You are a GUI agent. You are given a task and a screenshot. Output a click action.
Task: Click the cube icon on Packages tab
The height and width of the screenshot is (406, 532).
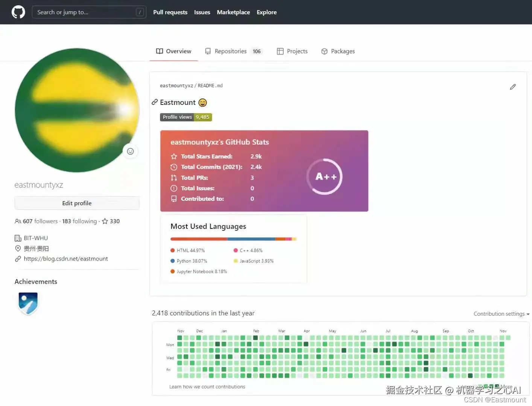324,51
